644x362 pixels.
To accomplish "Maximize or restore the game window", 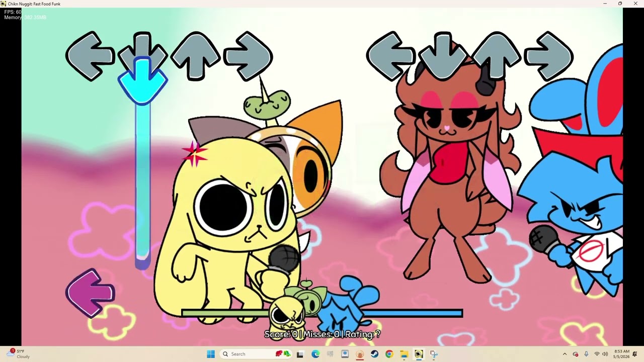I will 620,4.
